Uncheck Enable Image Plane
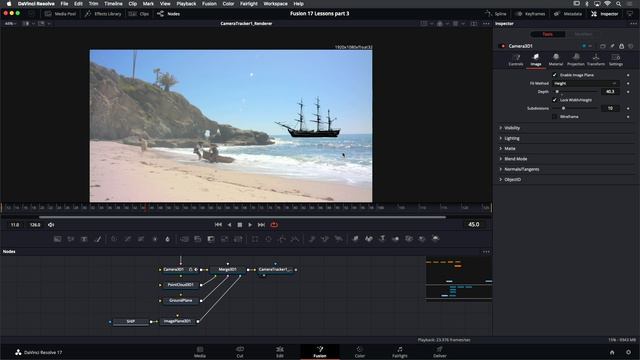 [x=554, y=75]
